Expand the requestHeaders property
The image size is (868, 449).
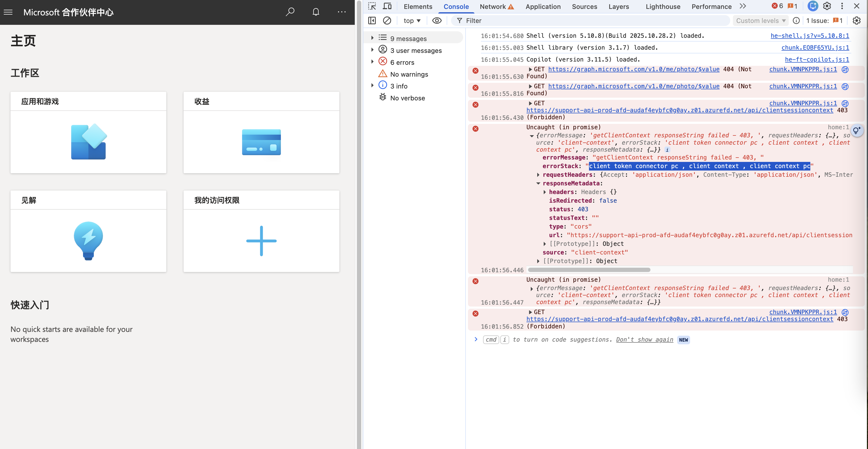click(538, 175)
